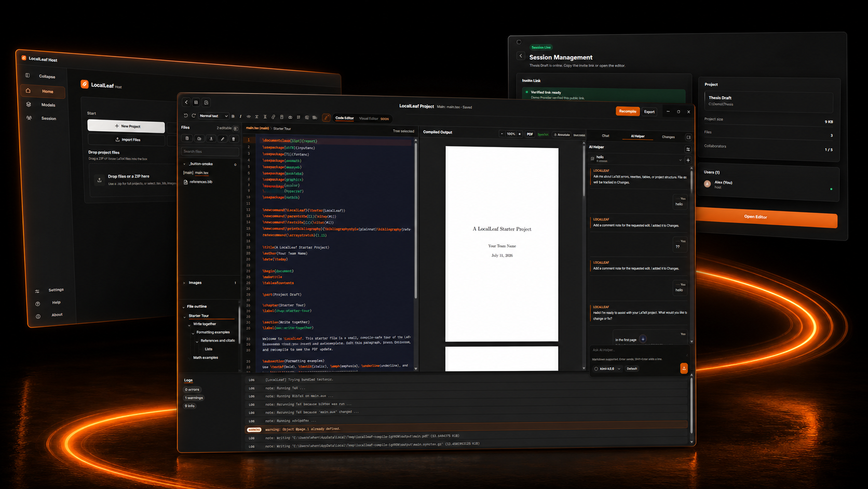The width and height of the screenshot is (868, 489).
Task: Click the rename pencil icon in Files toolbar
Action: coord(223,139)
